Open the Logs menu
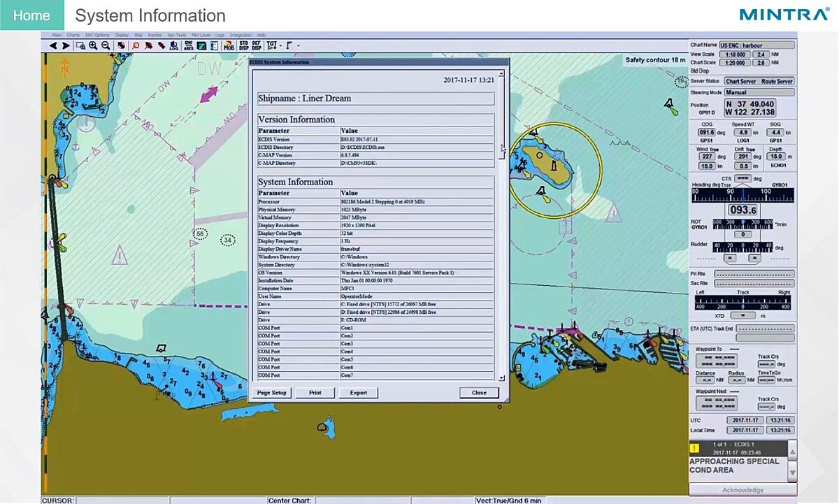Screen dimensions: 839x504 (x=220, y=35)
